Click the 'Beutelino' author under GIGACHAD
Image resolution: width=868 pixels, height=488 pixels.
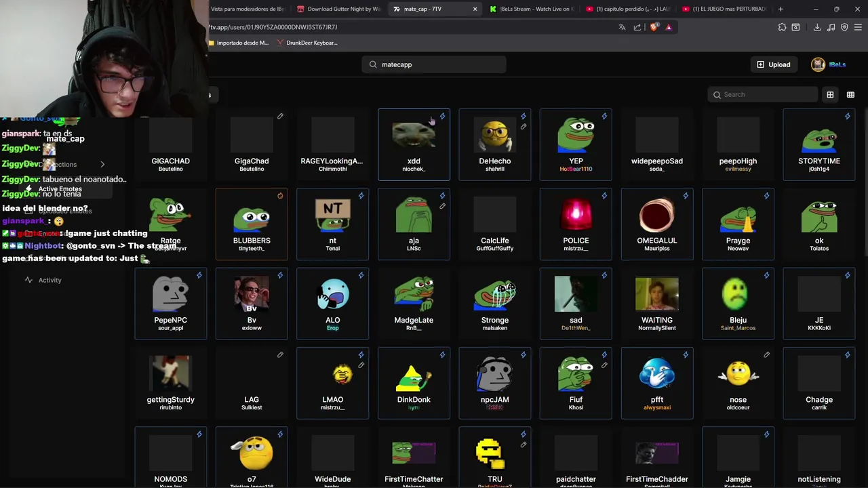point(170,169)
